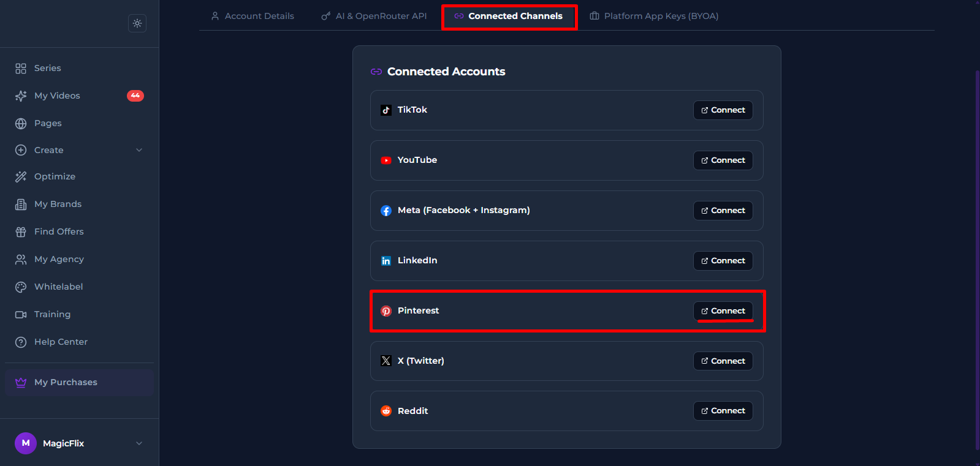The width and height of the screenshot is (980, 466).
Task: Connect the TikTok account
Action: pos(723,110)
